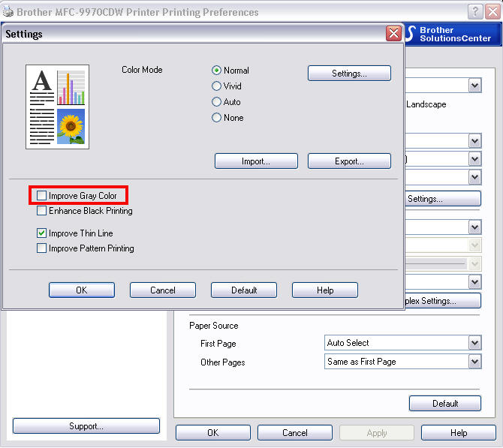503x448 pixels.
Task: Uncheck Improve Thin Line checkbox
Action: point(42,233)
